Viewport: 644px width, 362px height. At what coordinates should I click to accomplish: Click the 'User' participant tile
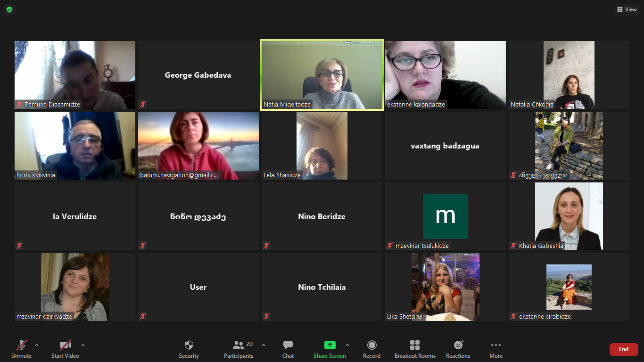point(198,287)
